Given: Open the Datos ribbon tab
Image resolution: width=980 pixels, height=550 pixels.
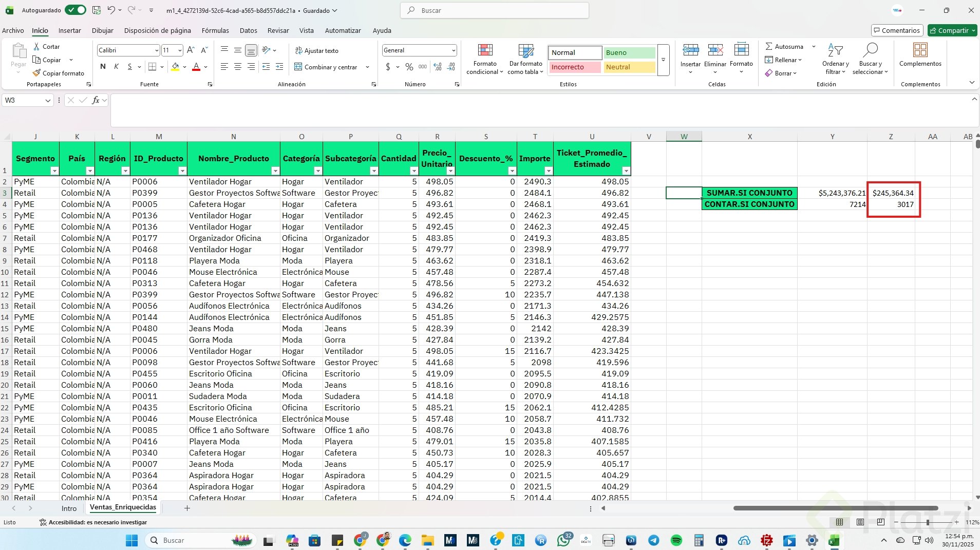Looking at the screenshot, I should [249, 30].
